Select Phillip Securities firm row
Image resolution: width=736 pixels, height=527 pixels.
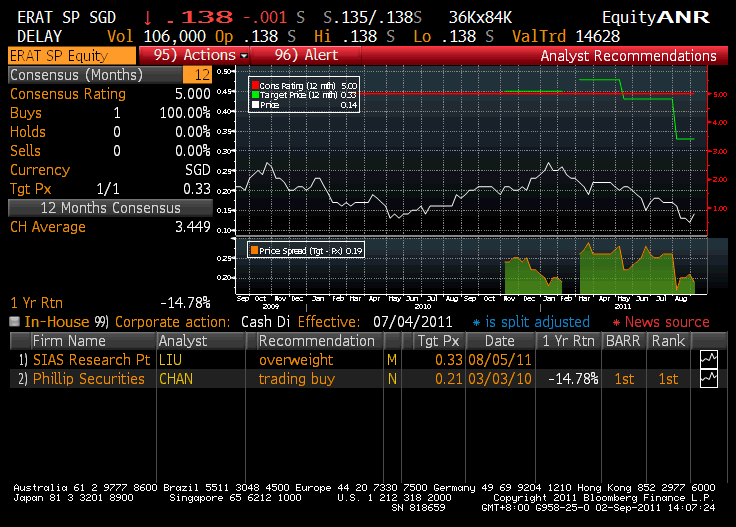pos(89,379)
